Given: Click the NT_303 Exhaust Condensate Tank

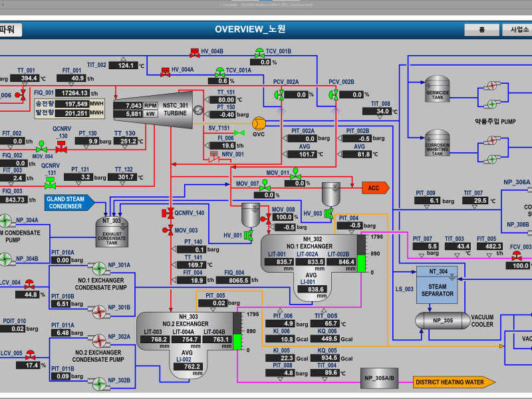Looking at the screenshot, I should pyautogui.click(x=112, y=232).
